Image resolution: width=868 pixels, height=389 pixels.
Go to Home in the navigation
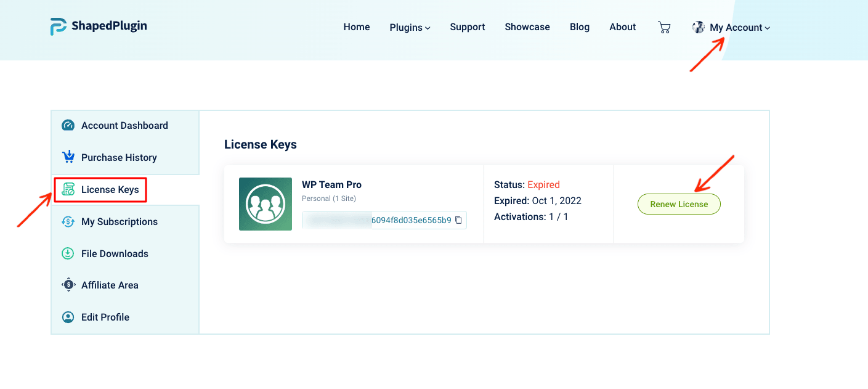[357, 27]
